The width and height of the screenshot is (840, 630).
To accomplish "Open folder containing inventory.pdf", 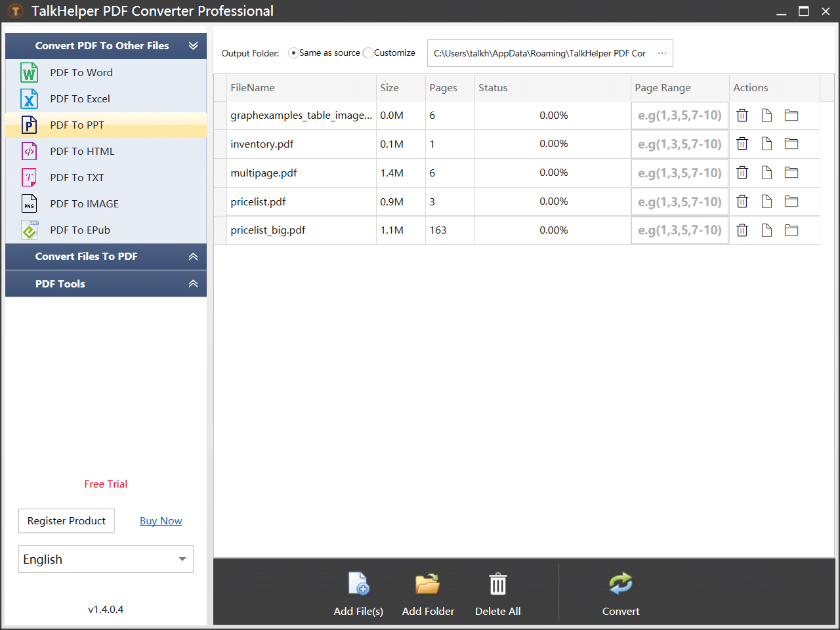I will 791,144.
